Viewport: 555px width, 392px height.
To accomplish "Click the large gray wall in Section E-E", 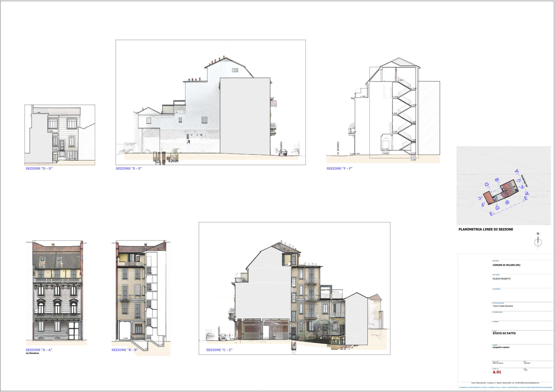I will point(245,116).
